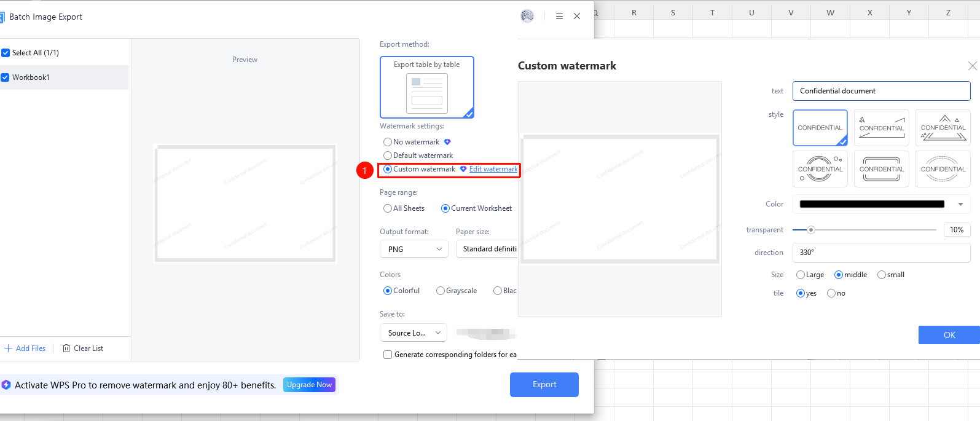Image resolution: width=980 pixels, height=421 pixels.
Task: Click the user avatar icon in the header
Action: 527,17
